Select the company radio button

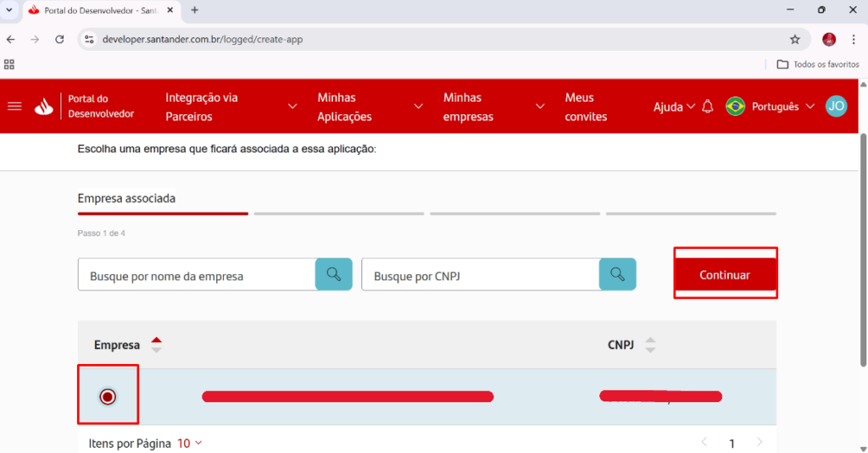(108, 396)
